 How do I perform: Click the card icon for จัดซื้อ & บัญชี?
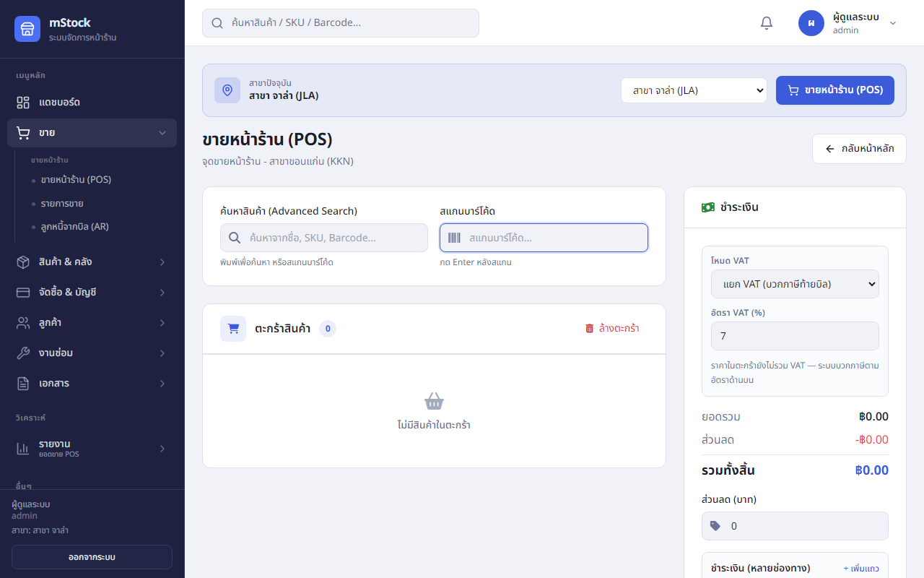(23, 293)
